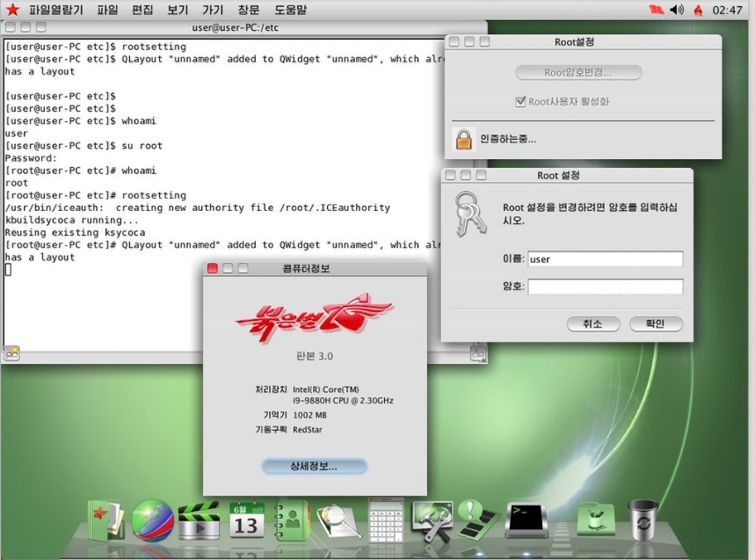Click the 취소 cancel button
Image resolution: width=755 pixels, height=560 pixels.
tap(592, 324)
